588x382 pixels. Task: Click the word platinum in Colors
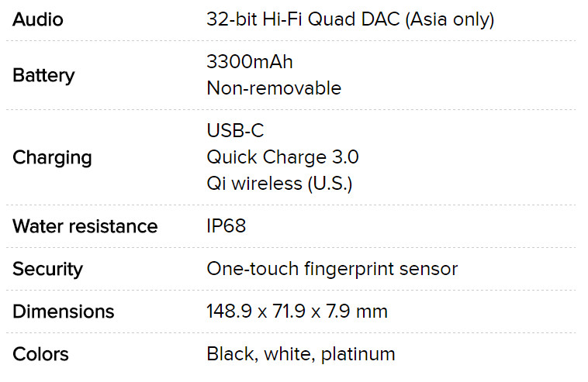point(358,354)
